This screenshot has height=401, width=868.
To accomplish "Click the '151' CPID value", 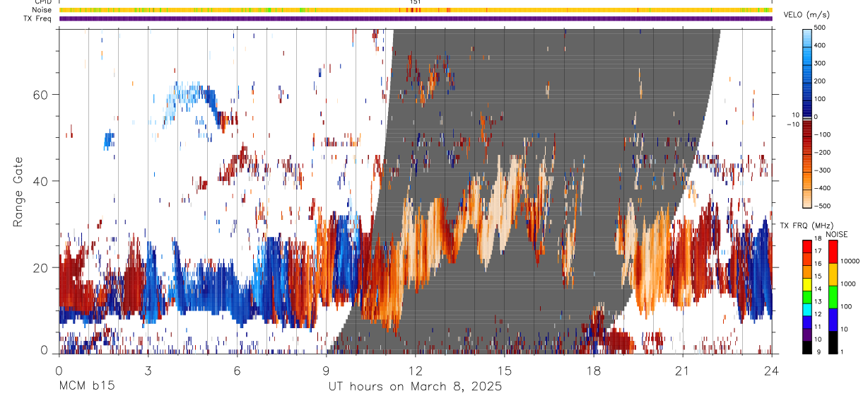I will (415, 2).
